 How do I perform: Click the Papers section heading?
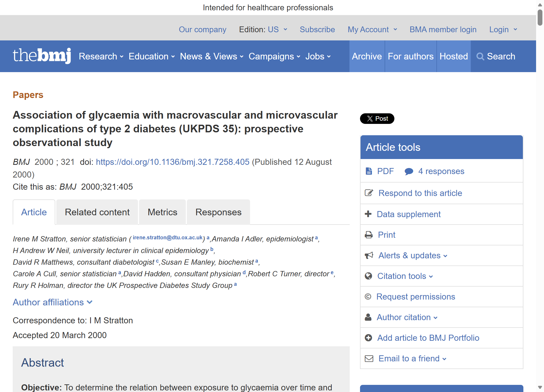pyautogui.click(x=28, y=95)
